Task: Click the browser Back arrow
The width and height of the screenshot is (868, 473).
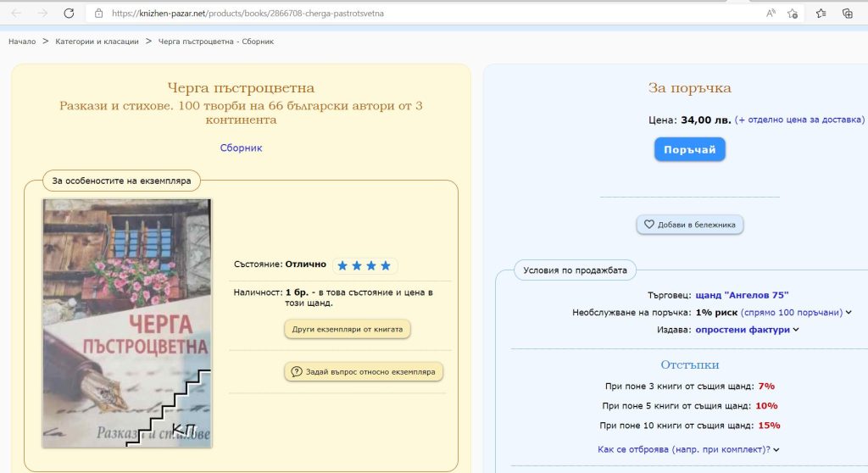Action: click(16, 14)
